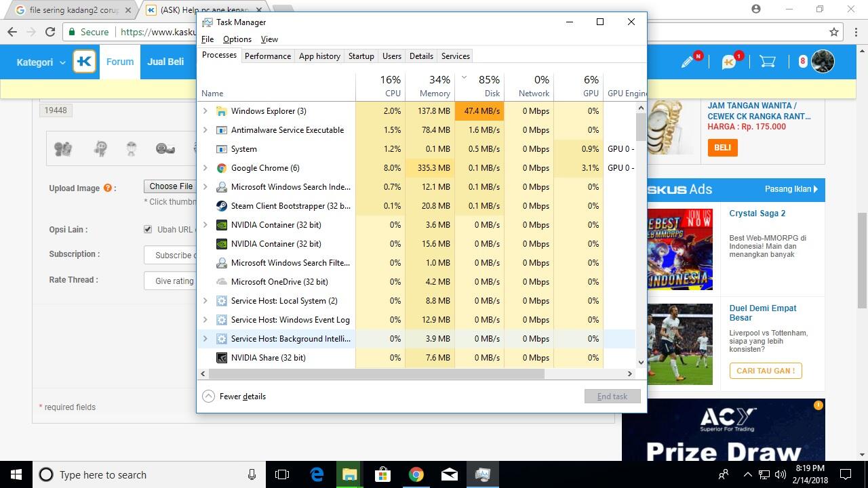This screenshot has height=488, width=868.
Task: Open the Kaskus shopping cart icon
Action: tap(768, 62)
